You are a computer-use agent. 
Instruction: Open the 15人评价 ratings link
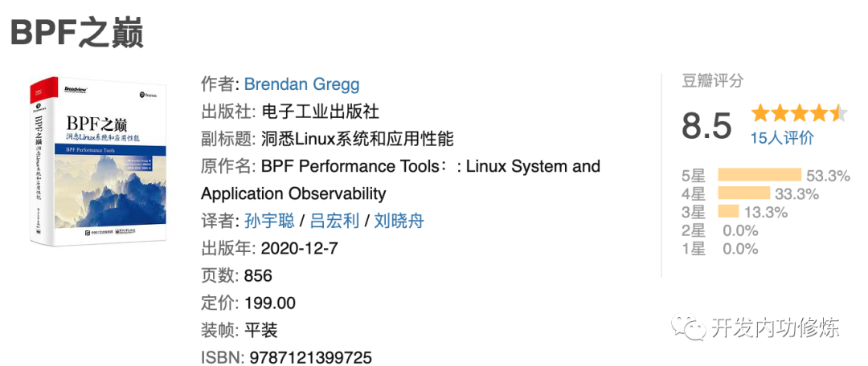pyautogui.click(x=782, y=137)
